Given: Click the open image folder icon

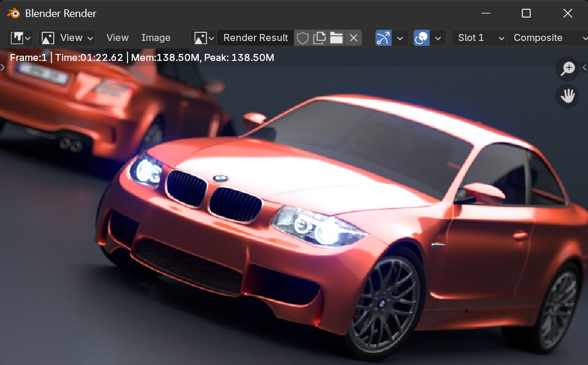Looking at the screenshot, I should pyautogui.click(x=336, y=38).
